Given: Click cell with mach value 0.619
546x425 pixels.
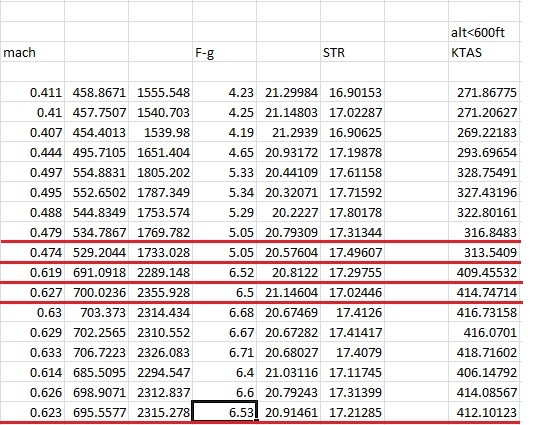Looking at the screenshot, I should [x=32, y=272].
